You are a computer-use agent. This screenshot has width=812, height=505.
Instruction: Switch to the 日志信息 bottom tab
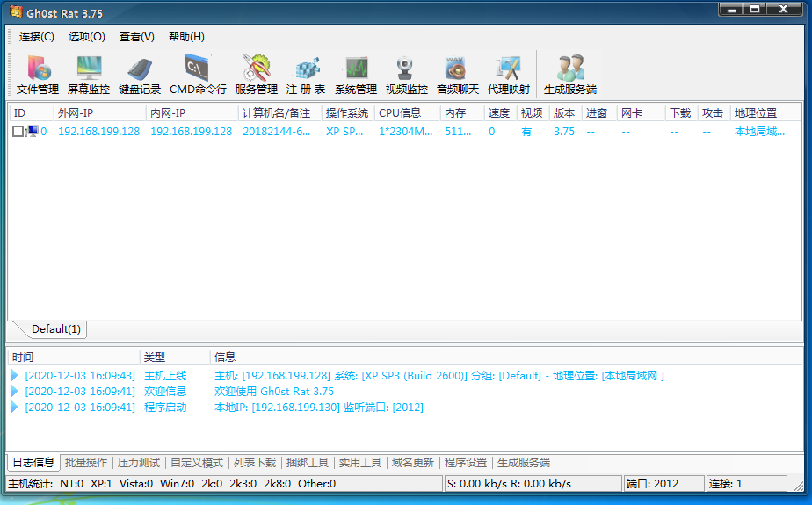click(33, 462)
